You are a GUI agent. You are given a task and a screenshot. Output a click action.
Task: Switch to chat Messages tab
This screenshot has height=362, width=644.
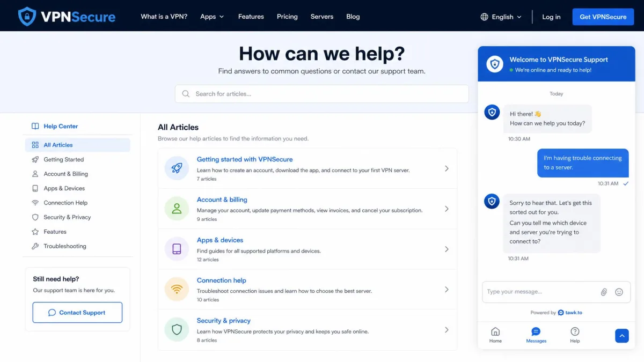point(536,335)
